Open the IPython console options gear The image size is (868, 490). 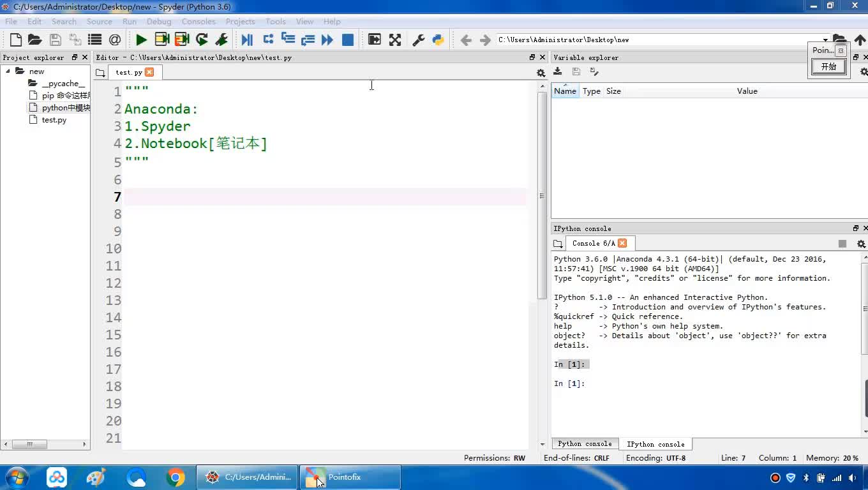point(861,244)
